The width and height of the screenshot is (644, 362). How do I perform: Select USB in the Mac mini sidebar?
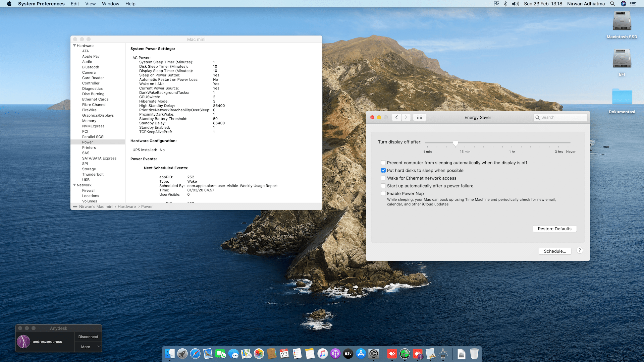click(x=86, y=180)
